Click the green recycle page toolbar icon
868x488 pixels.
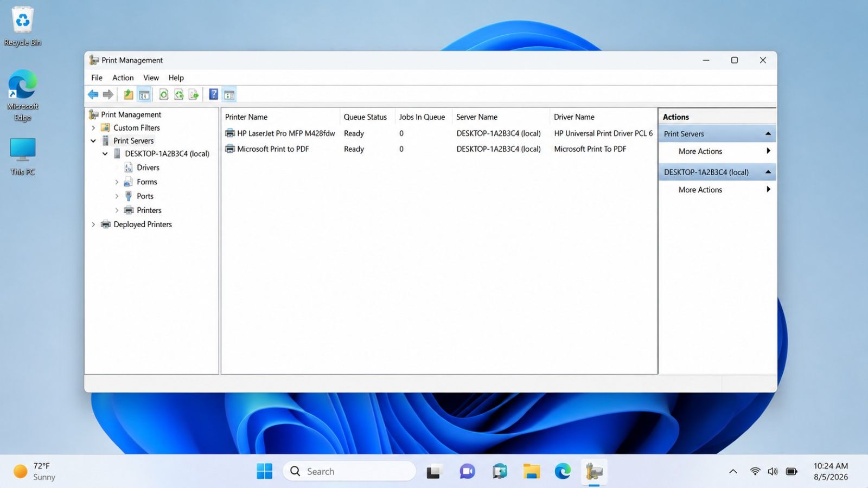[x=178, y=94]
